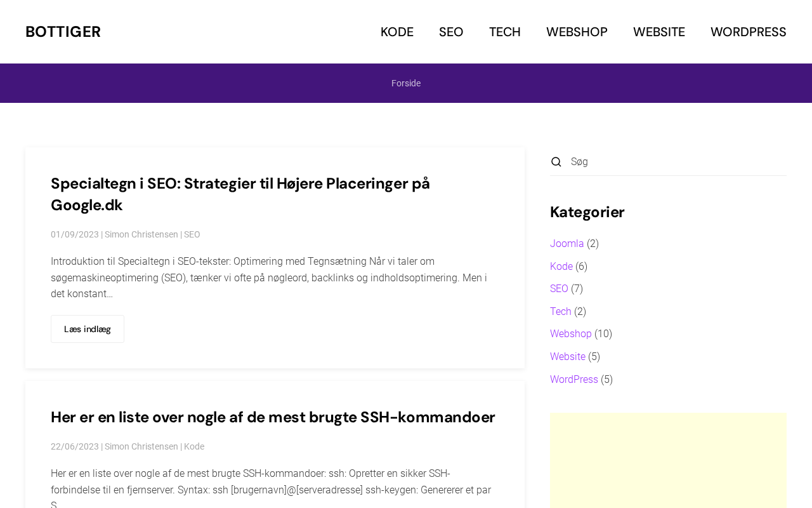
Task: Click author Simon Christensen on the 22/06/2023 post
Action: (x=141, y=446)
